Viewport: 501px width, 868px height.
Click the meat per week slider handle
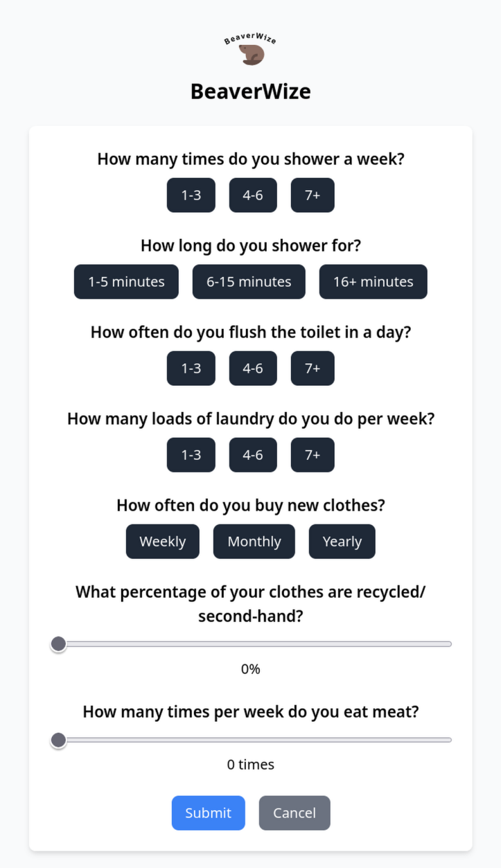pos(58,741)
